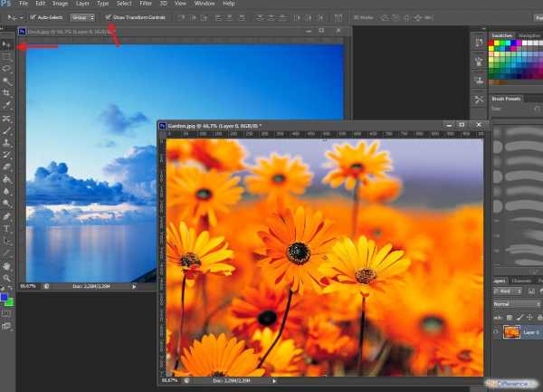Toggle Quick Mask mode icon
This screenshot has height=392, width=543.
point(6,313)
